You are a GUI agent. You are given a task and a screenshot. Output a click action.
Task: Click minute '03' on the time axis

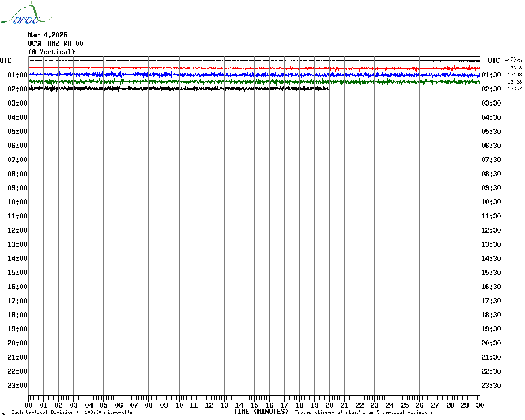73,405
